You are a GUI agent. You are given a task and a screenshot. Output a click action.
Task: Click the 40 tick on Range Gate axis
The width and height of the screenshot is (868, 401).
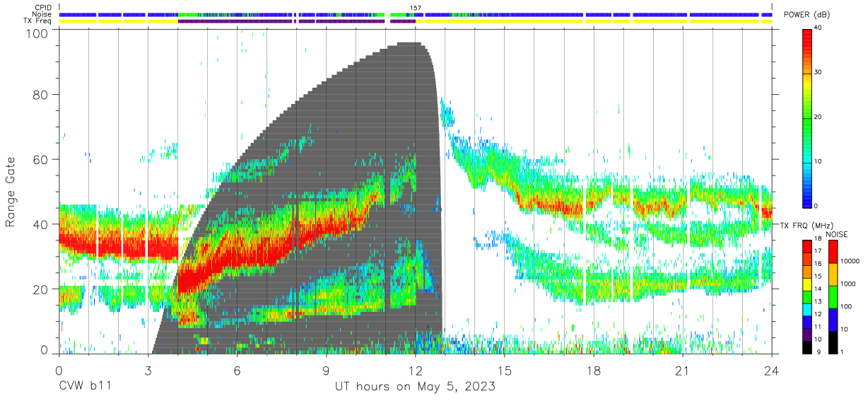40,224
